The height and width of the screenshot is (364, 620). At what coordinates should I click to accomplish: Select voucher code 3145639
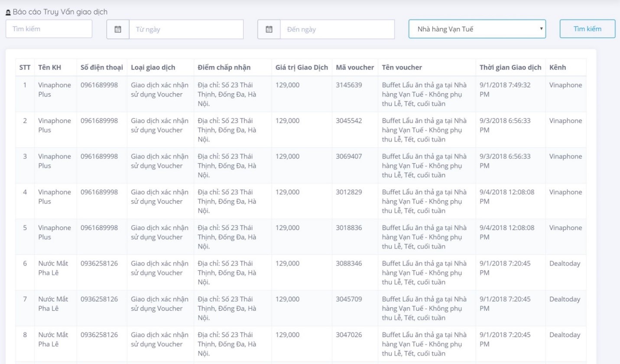click(349, 85)
